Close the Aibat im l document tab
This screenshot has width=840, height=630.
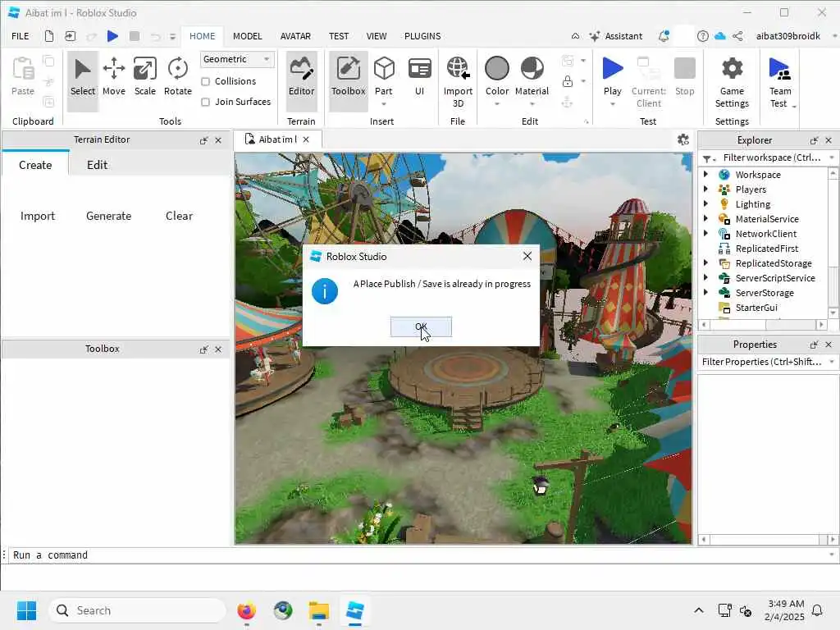[306, 139]
